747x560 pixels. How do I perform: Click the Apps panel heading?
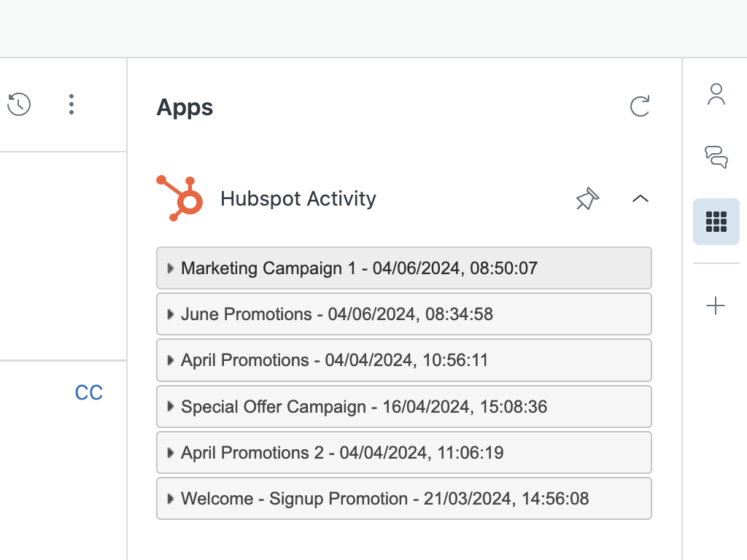coord(185,107)
